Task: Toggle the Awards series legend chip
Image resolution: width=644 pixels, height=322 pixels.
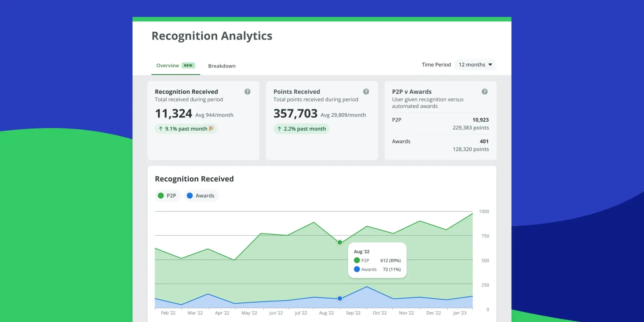Action: [201, 195]
